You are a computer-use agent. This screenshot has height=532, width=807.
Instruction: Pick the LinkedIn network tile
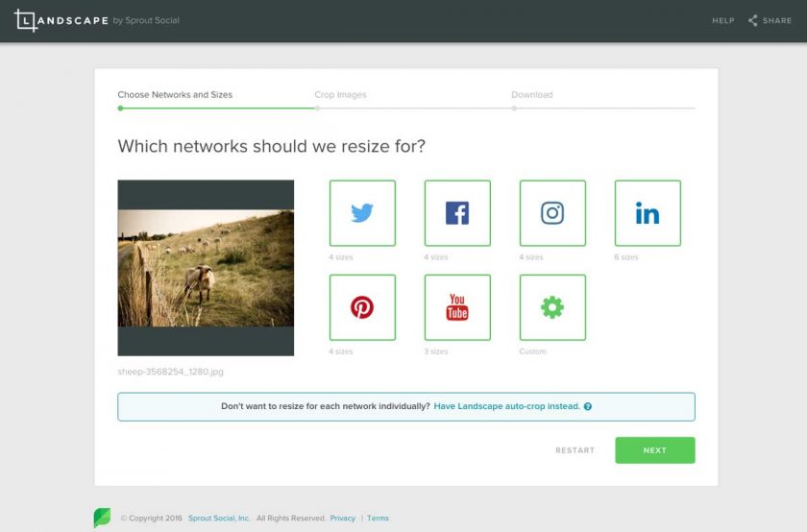click(648, 213)
